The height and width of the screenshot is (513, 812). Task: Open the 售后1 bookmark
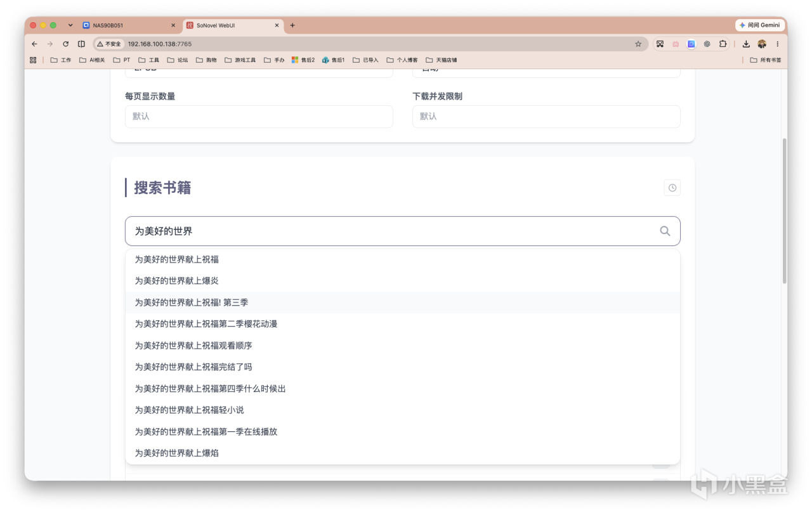click(333, 60)
